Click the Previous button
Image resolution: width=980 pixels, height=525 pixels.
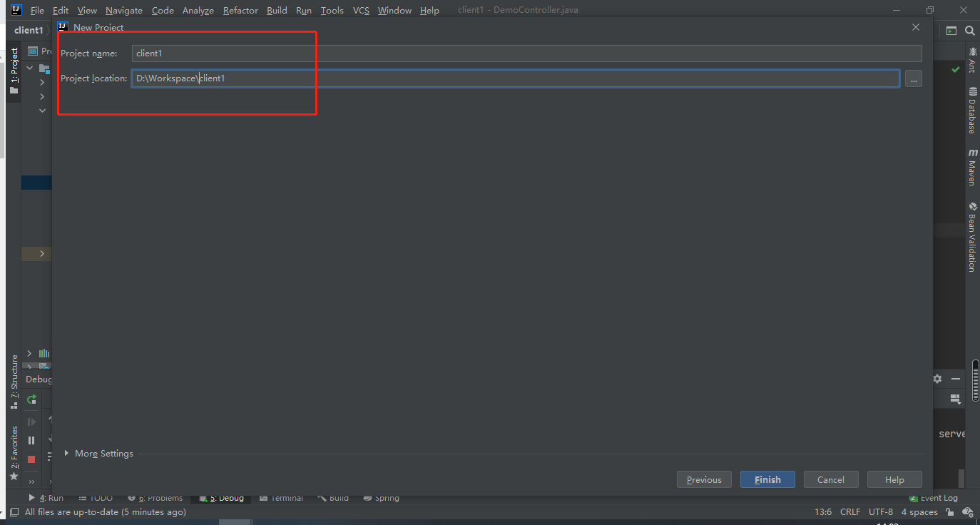704,479
